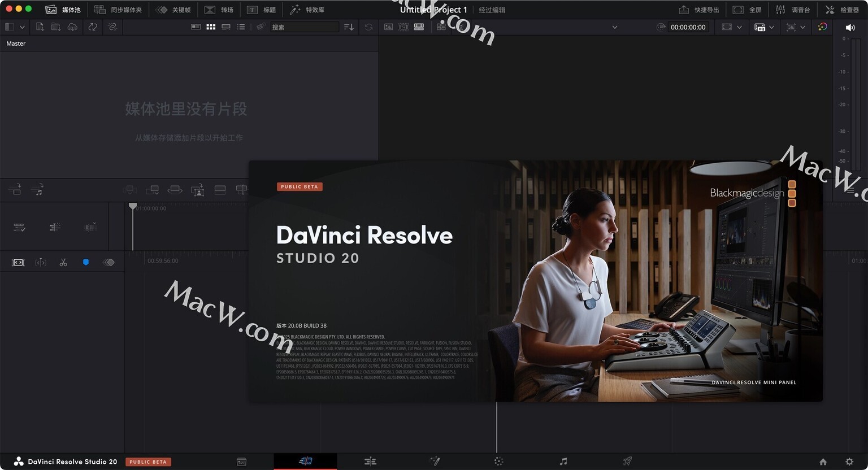Open the 关键帧 keyframes panel
The height and width of the screenshot is (470, 868).
(173, 10)
